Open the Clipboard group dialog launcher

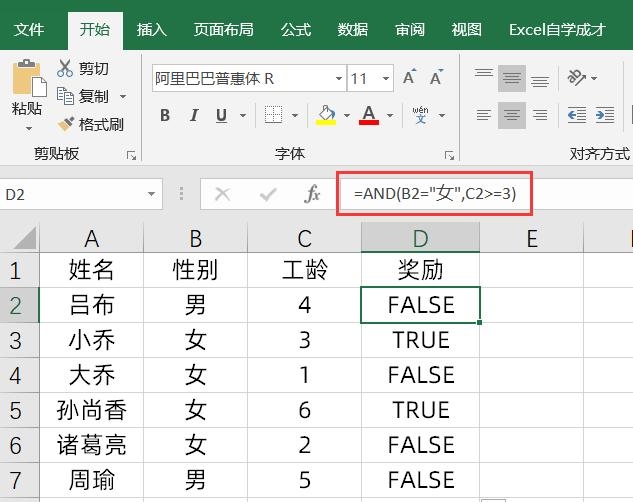click(x=131, y=155)
